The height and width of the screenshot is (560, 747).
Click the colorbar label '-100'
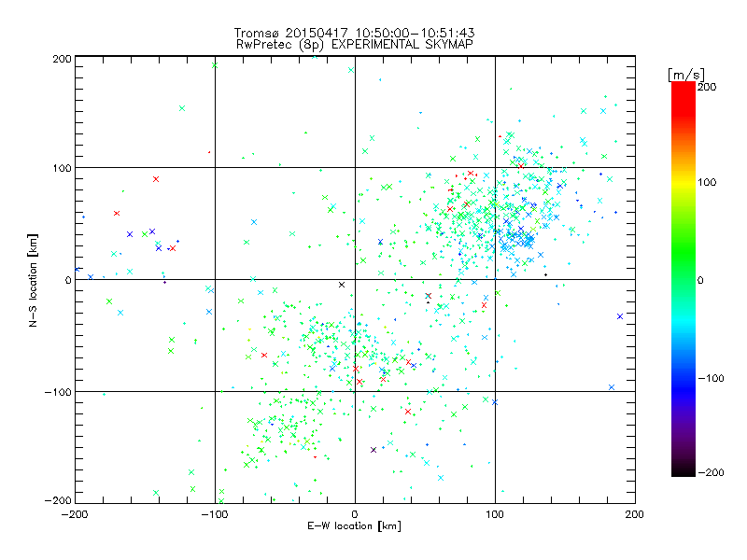(x=711, y=379)
